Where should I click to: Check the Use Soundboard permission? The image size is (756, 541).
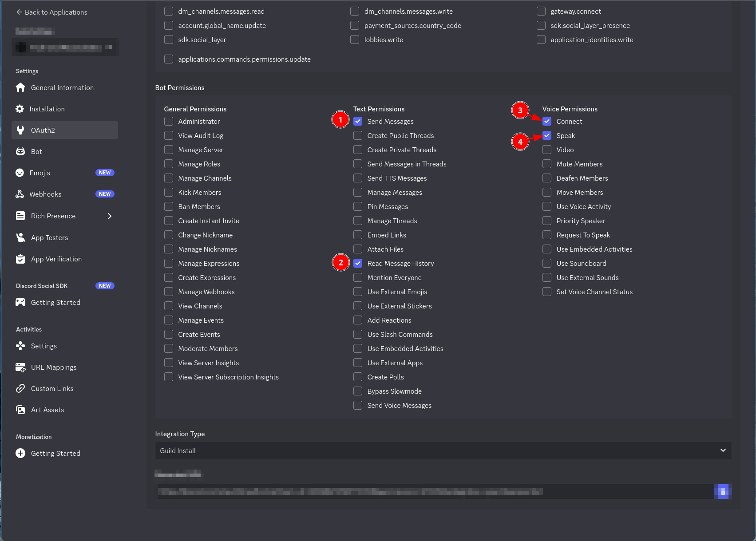pos(547,263)
